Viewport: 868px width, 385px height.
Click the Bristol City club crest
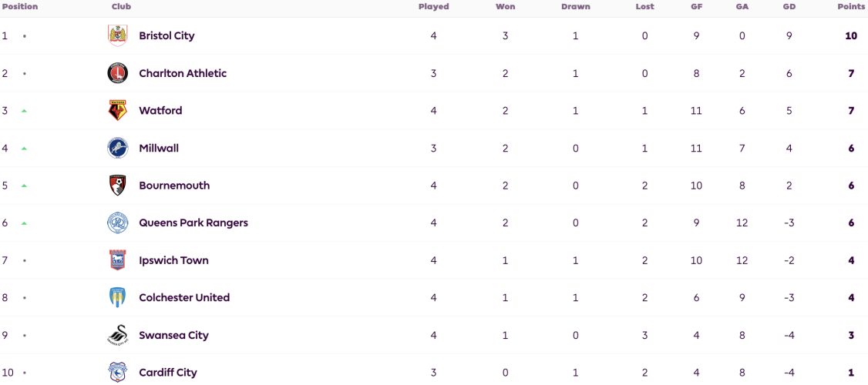[x=117, y=35]
